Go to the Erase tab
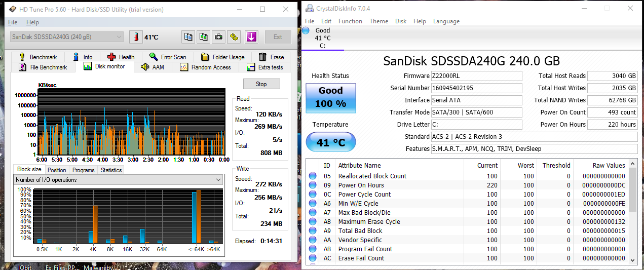644x270 pixels. pyautogui.click(x=272, y=57)
